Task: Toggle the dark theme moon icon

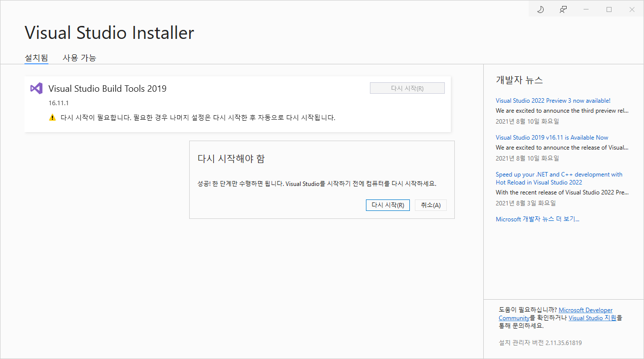Action: pos(540,9)
